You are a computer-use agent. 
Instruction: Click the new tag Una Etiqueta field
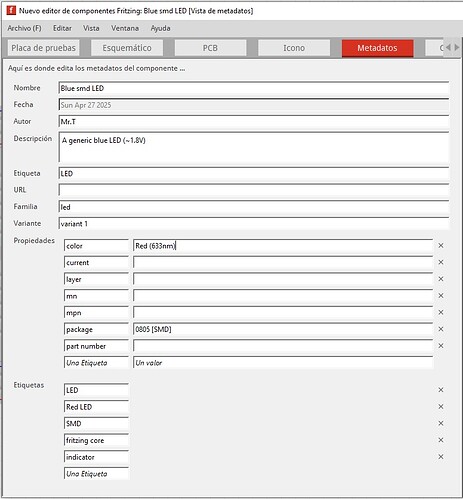coord(96,473)
